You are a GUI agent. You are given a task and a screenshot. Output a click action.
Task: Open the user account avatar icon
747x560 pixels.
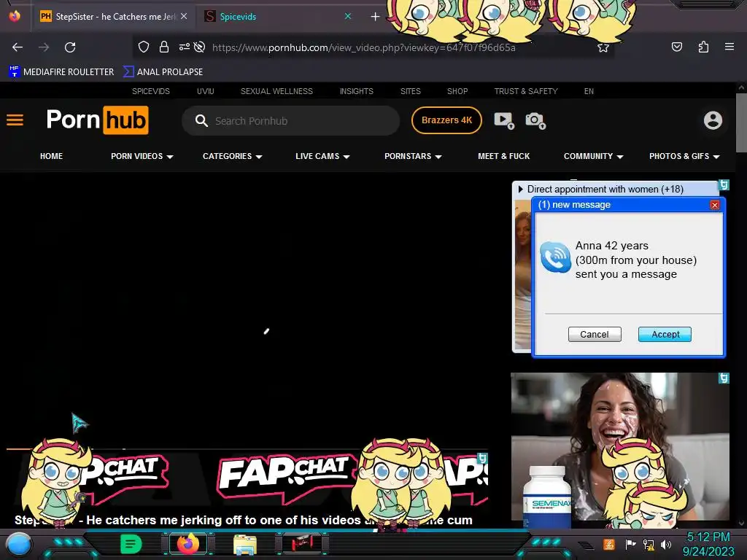coord(713,120)
